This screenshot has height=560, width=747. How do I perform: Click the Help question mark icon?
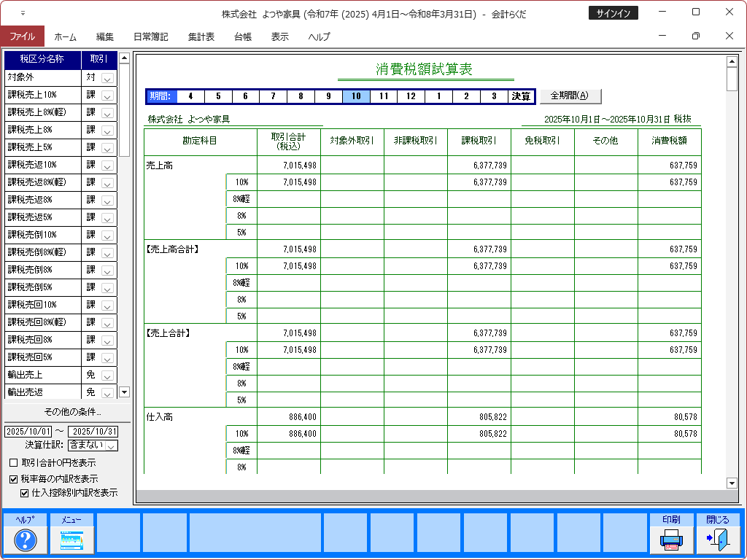coord(26,540)
